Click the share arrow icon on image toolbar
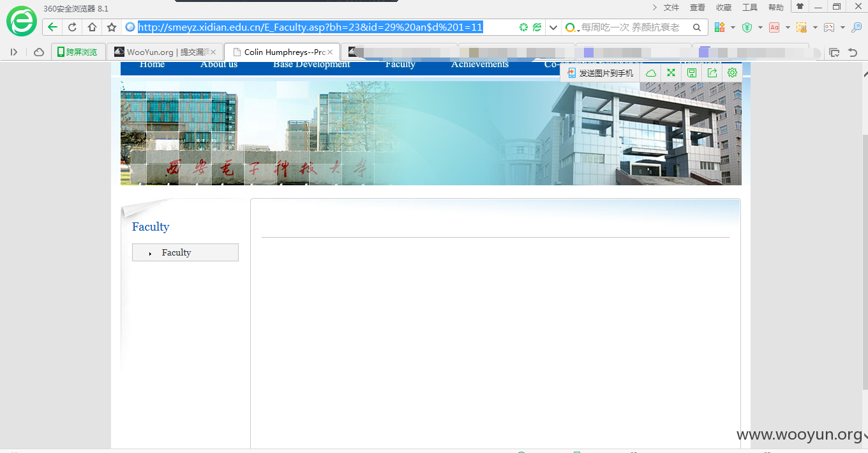868x453 pixels. pyautogui.click(x=712, y=73)
